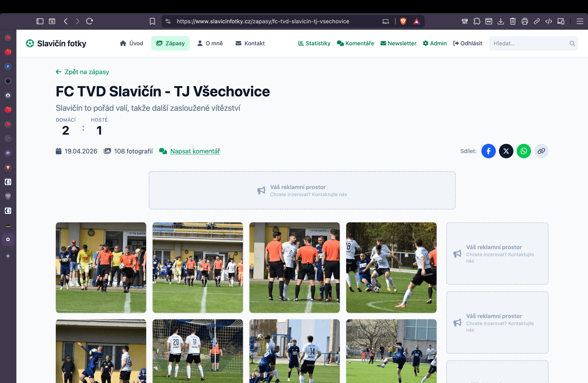Go back to the previous page
This screenshot has height=383, width=588.
(x=66, y=21)
